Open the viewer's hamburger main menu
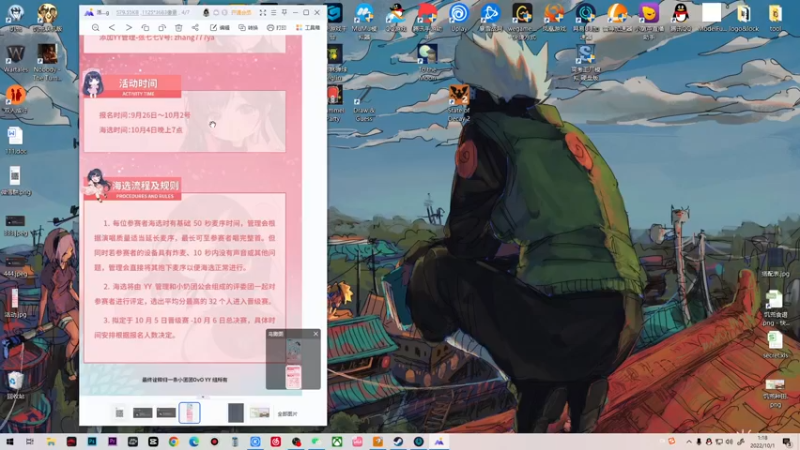 click(x=273, y=12)
